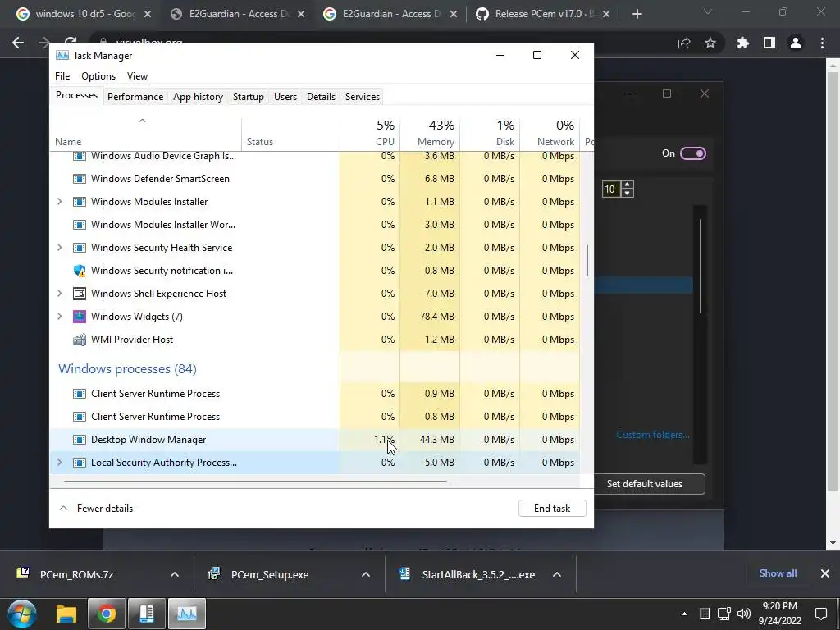Open PCem_Setup.exe download options arrow
The image size is (840, 630).
(366, 574)
